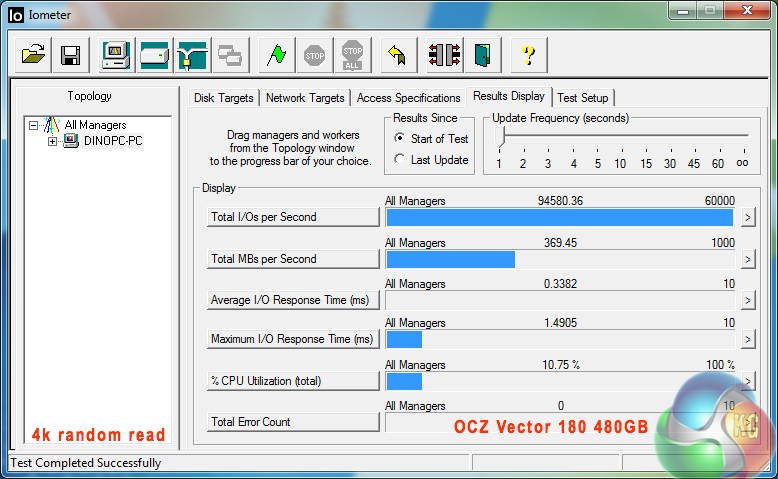Open Total MBs per Second arrow button
The image size is (778, 479).
click(x=748, y=259)
